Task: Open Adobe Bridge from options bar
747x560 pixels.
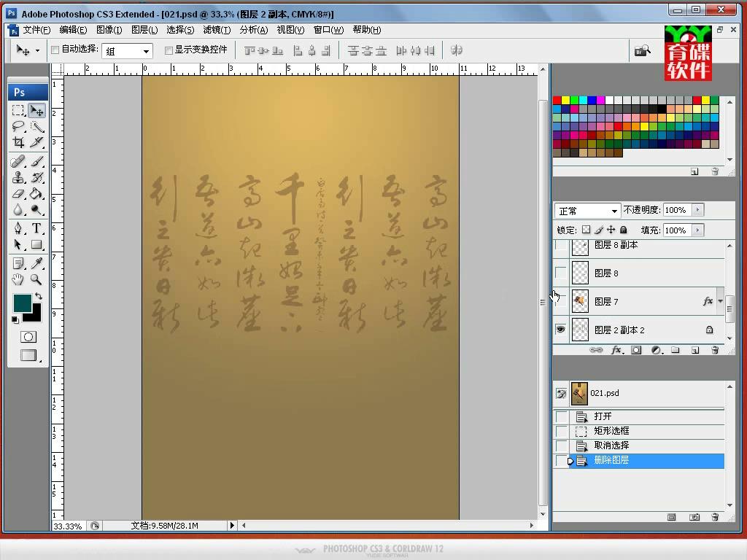Action: pyautogui.click(x=642, y=50)
